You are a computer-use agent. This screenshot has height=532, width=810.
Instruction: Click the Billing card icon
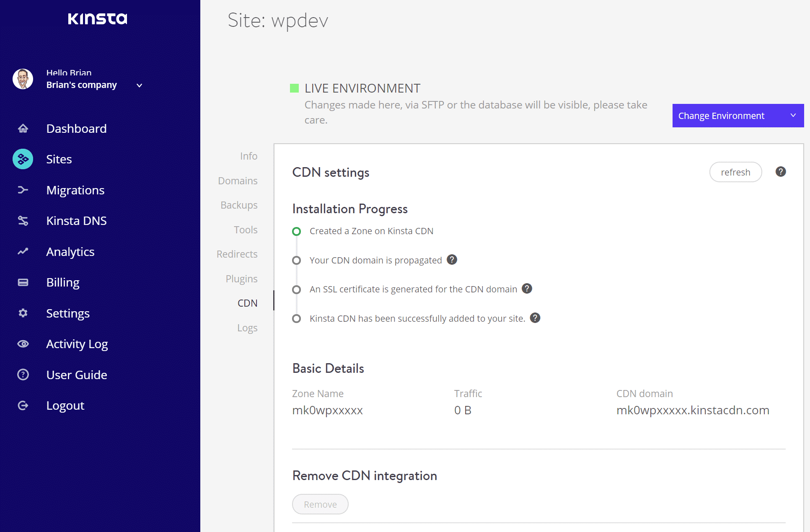pyautogui.click(x=23, y=282)
